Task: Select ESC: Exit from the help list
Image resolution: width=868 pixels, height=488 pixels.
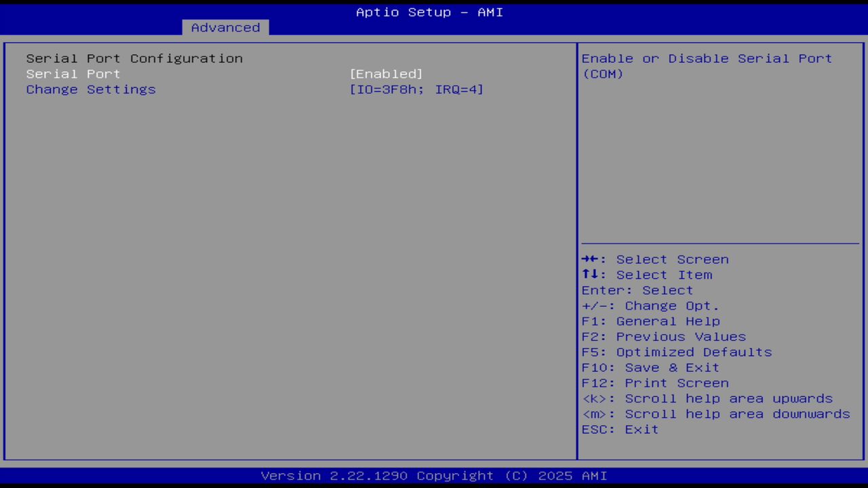Action: tap(619, 429)
